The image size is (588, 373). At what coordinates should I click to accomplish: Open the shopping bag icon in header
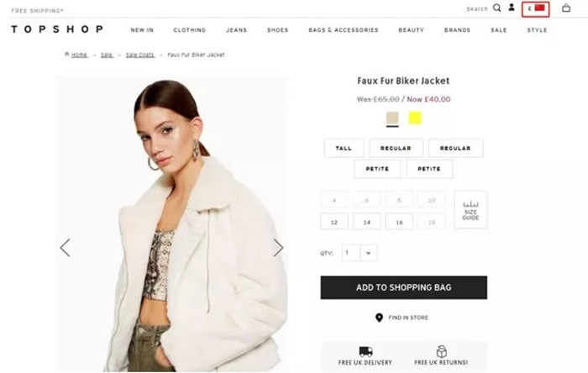(x=566, y=8)
